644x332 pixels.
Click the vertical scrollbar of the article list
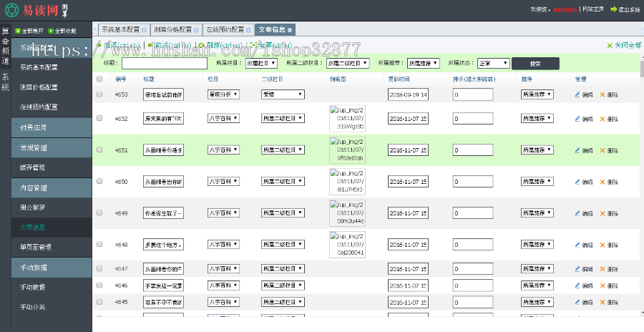coord(640,179)
